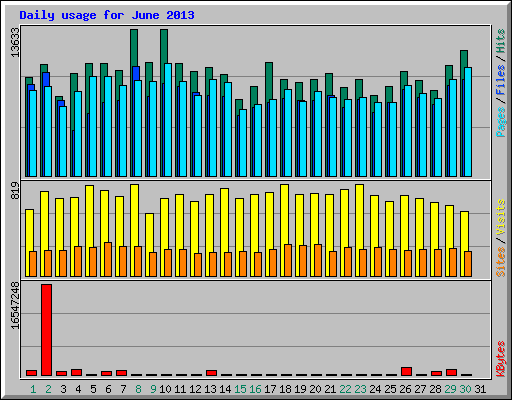
Task: Click day label 23 on the x-axis
Action: tap(360, 389)
